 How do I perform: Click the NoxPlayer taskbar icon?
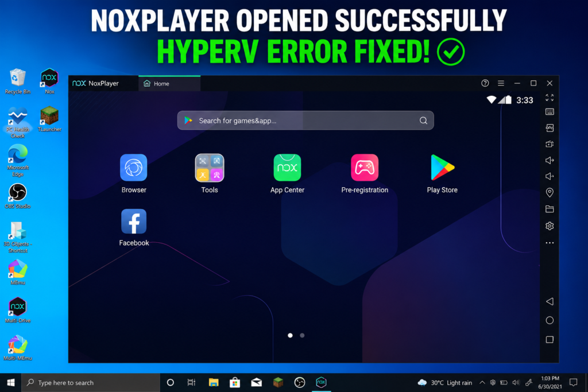point(322,383)
